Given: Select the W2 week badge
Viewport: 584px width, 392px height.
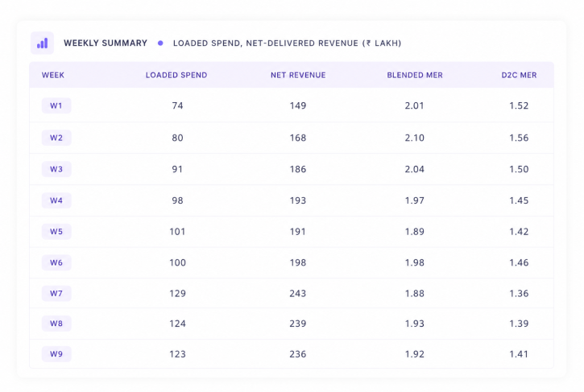Looking at the screenshot, I should [56, 138].
